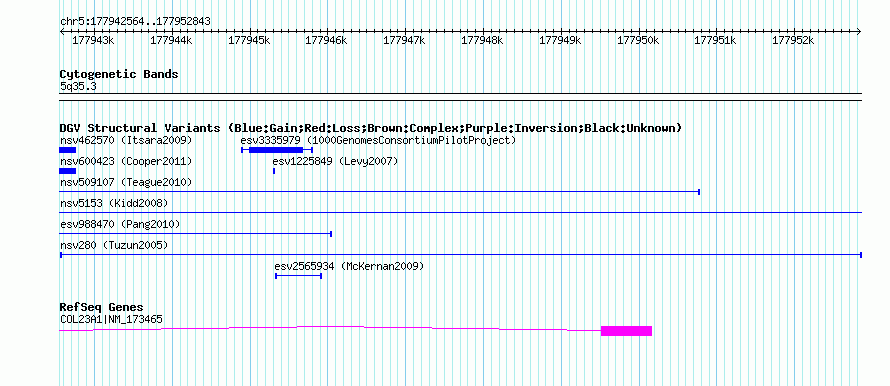The width and height of the screenshot is (890, 386).
Task: Click the Cytogenetic Bands track heading
Action: pyautogui.click(x=119, y=74)
